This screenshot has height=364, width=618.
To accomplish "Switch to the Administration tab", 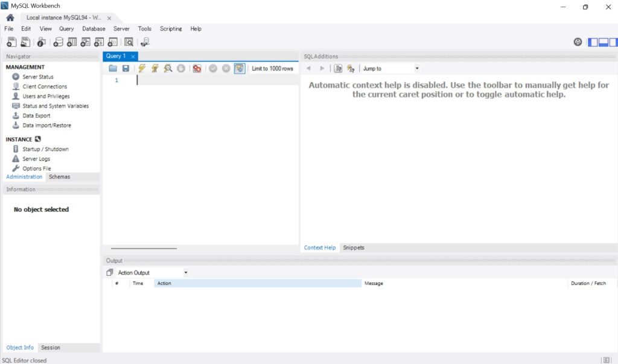I will click(x=24, y=177).
